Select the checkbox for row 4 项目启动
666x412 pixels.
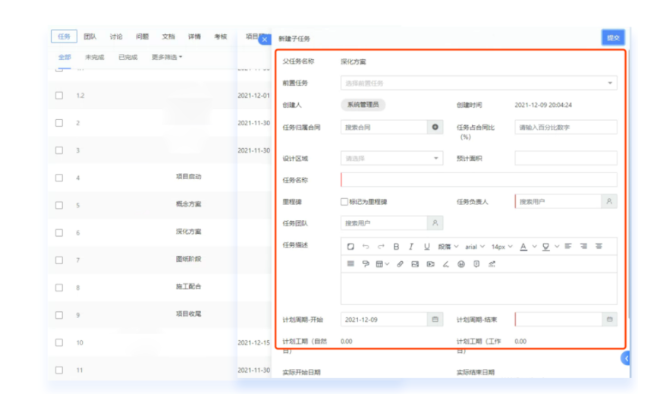59,177
